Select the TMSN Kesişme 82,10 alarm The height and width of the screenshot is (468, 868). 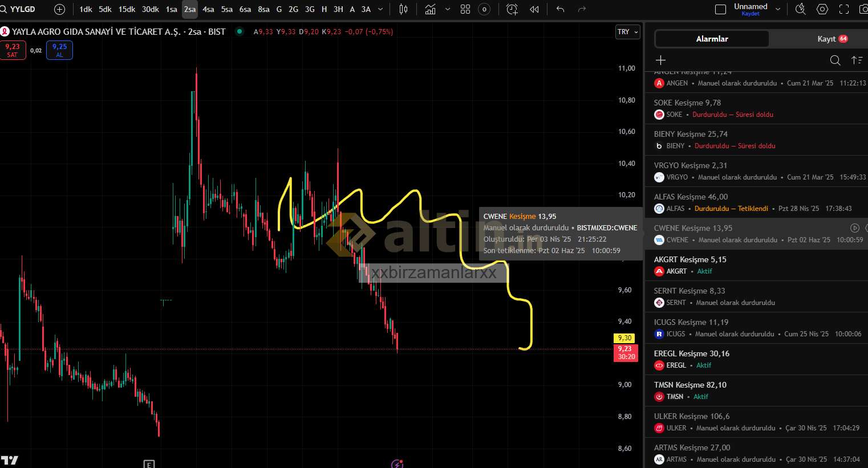pyautogui.click(x=756, y=390)
